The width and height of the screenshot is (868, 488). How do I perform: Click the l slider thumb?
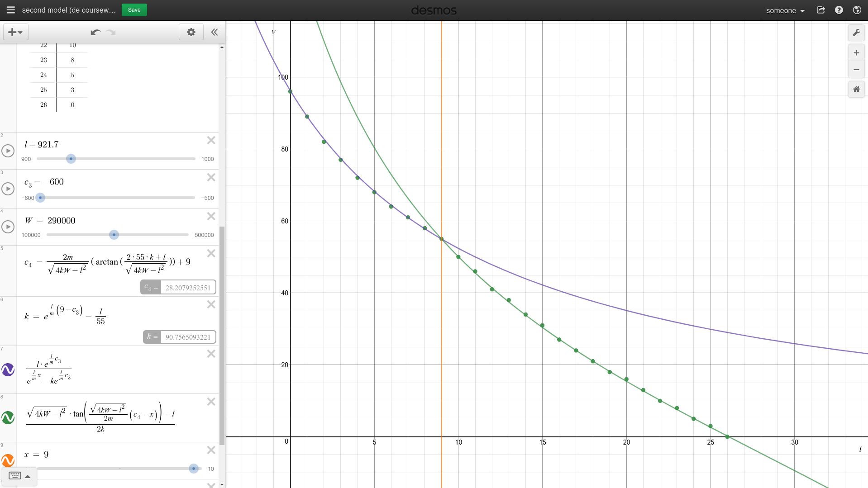tap(71, 159)
